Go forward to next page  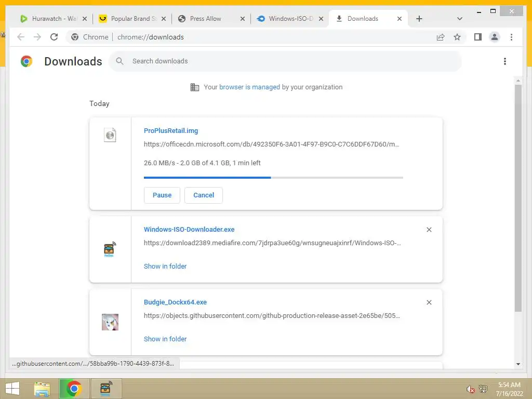(x=37, y=37)
